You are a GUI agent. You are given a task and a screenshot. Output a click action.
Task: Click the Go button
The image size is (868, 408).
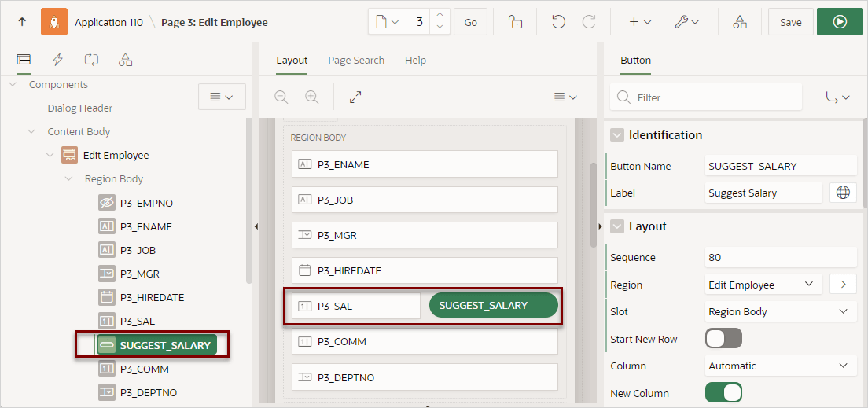pyautogui.click(x=470, y=22)
